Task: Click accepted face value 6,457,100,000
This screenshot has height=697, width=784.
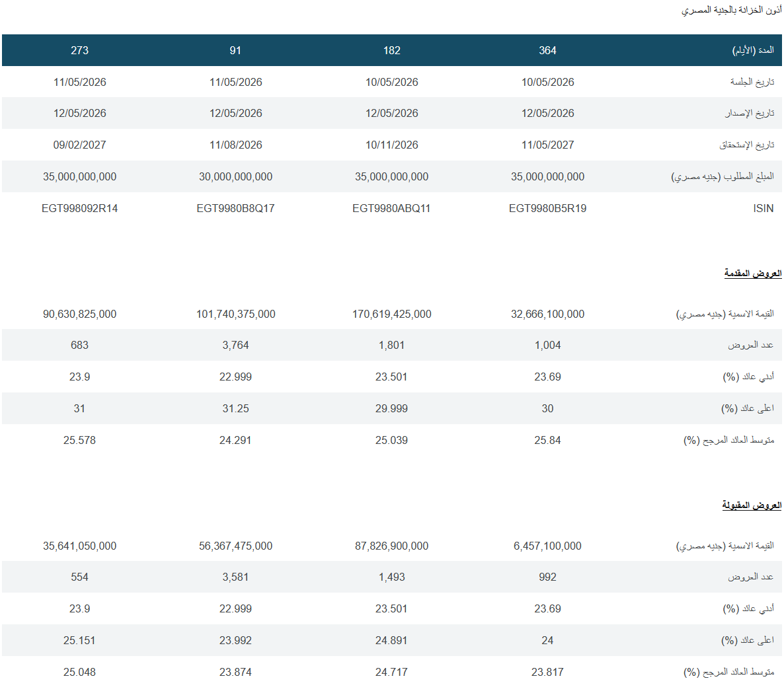Action: (x=547, y=546)
